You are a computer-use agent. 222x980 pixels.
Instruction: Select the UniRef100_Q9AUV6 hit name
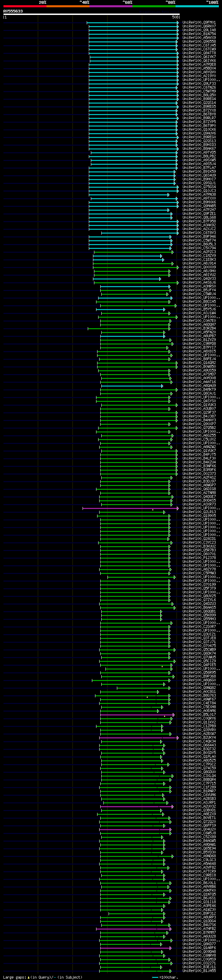(x=199, y=133)
